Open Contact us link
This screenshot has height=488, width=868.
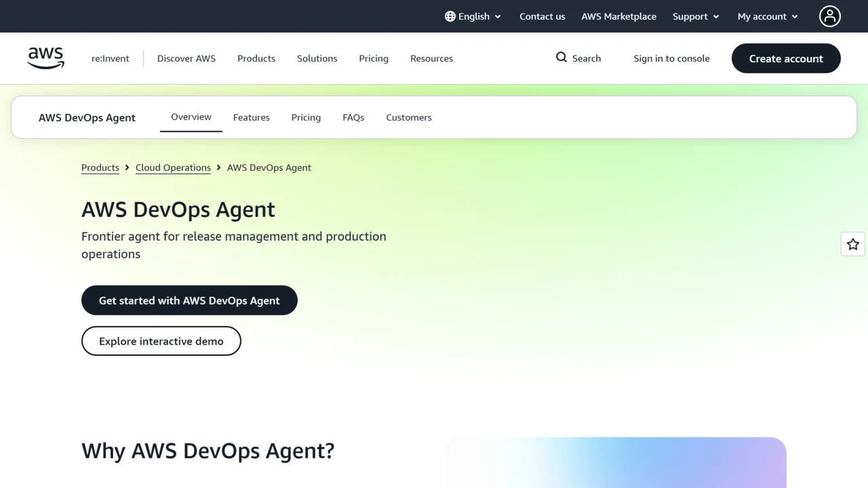click(542, 16)
